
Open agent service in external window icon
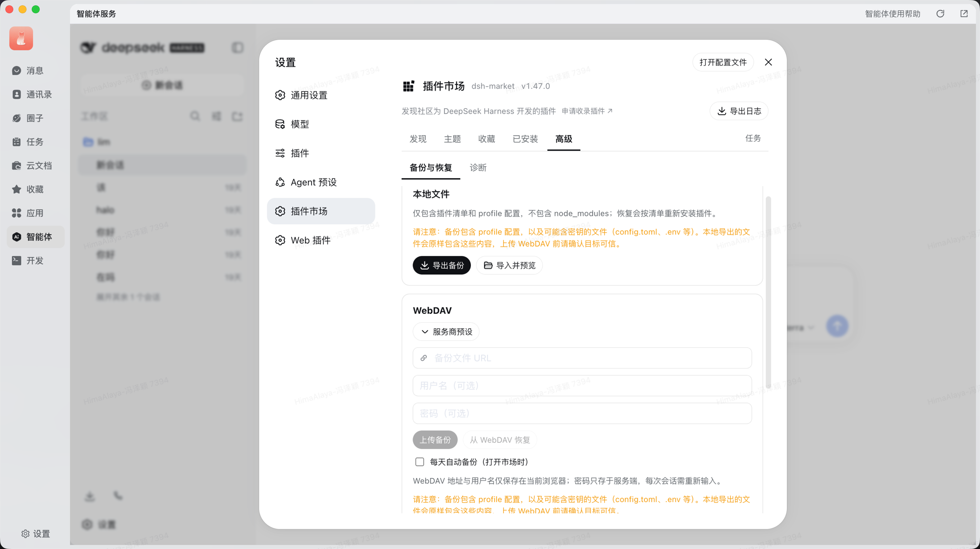pos(964,14)
